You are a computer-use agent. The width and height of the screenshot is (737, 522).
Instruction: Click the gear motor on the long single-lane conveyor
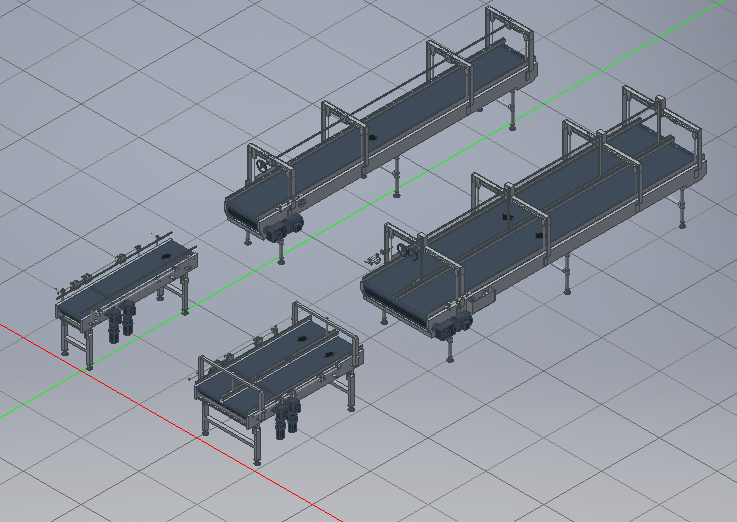point(283,226)
